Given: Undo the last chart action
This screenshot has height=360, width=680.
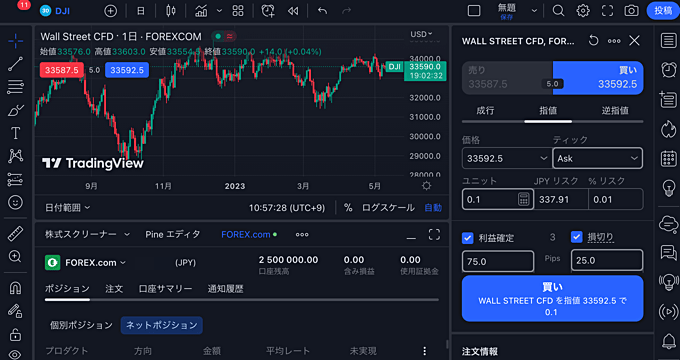Looking at the screenshot, I should tap(322, 11).
